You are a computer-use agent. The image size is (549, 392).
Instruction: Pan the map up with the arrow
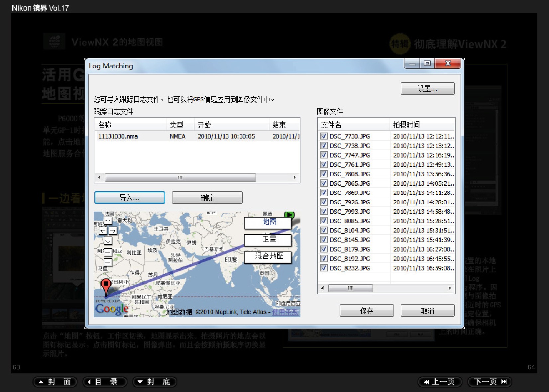[x=108, y=221]
